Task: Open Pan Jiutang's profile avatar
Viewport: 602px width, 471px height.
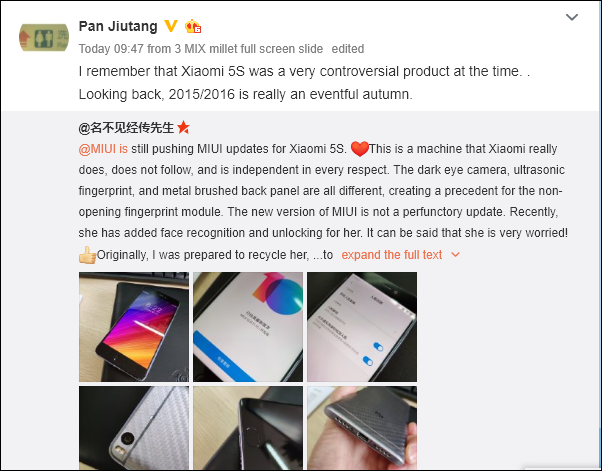Action: [x=44, y=37]
